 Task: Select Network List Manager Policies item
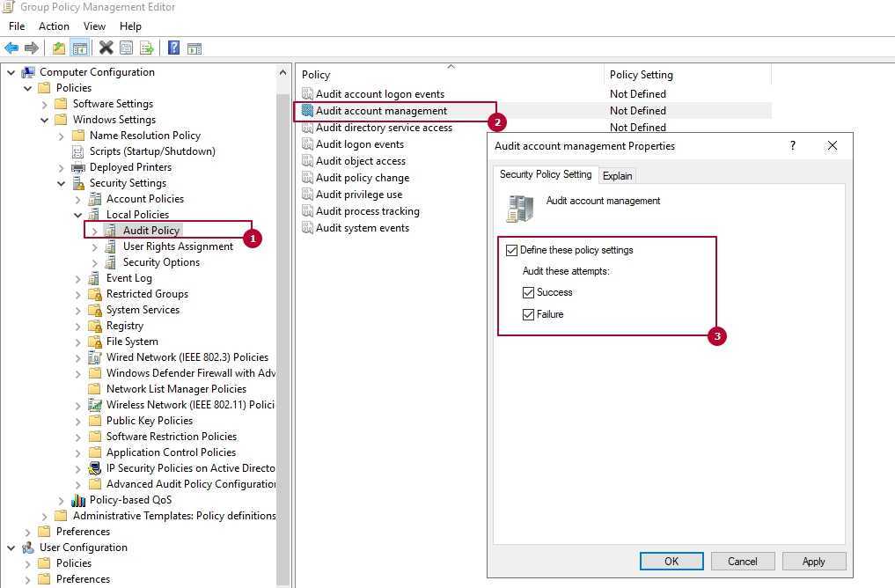tap(176, 389)
